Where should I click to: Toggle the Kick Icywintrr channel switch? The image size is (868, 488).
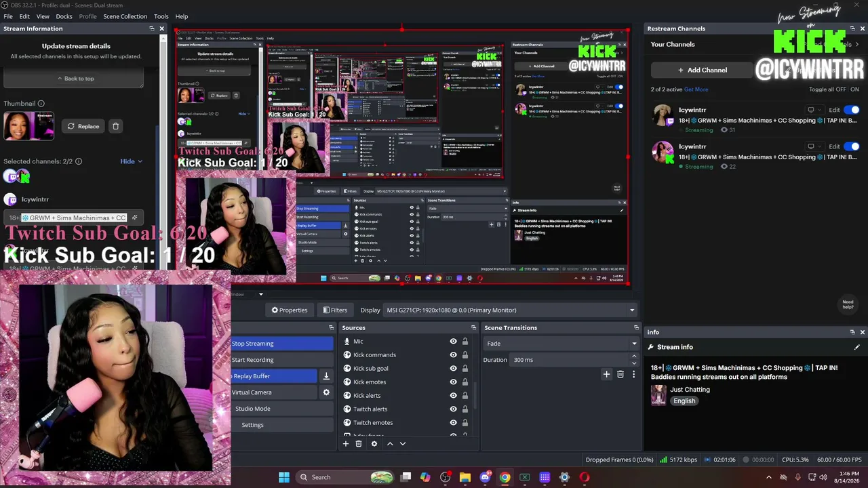pyautogui.click(x=852, y=146)
